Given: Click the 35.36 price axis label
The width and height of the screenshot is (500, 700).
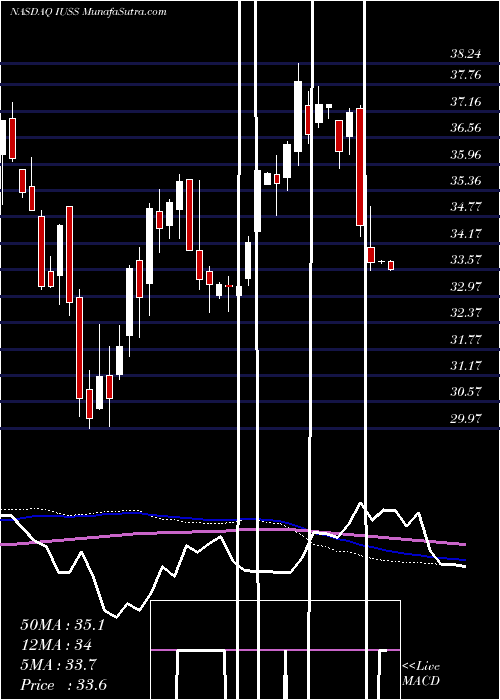Looking at the screenshot, I should coord(466,181).
